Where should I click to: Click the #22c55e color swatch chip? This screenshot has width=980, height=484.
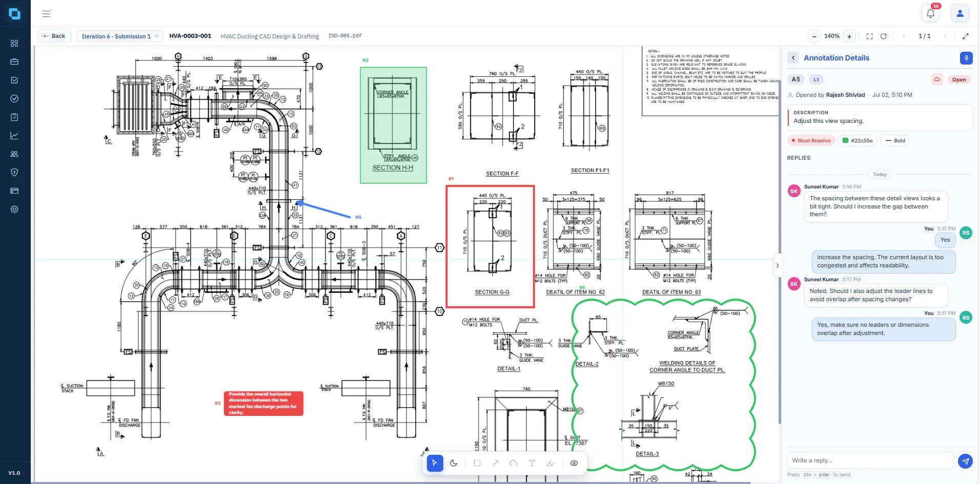pos(858,140)
